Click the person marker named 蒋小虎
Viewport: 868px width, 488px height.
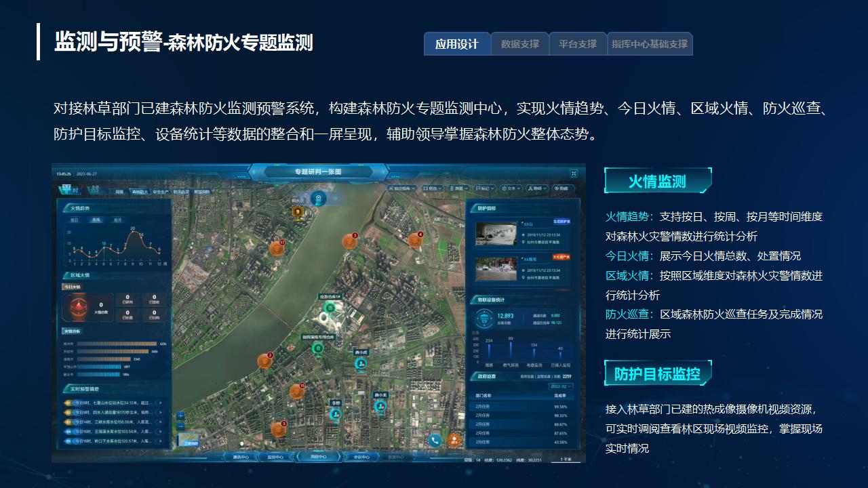(x=361, y=363)
